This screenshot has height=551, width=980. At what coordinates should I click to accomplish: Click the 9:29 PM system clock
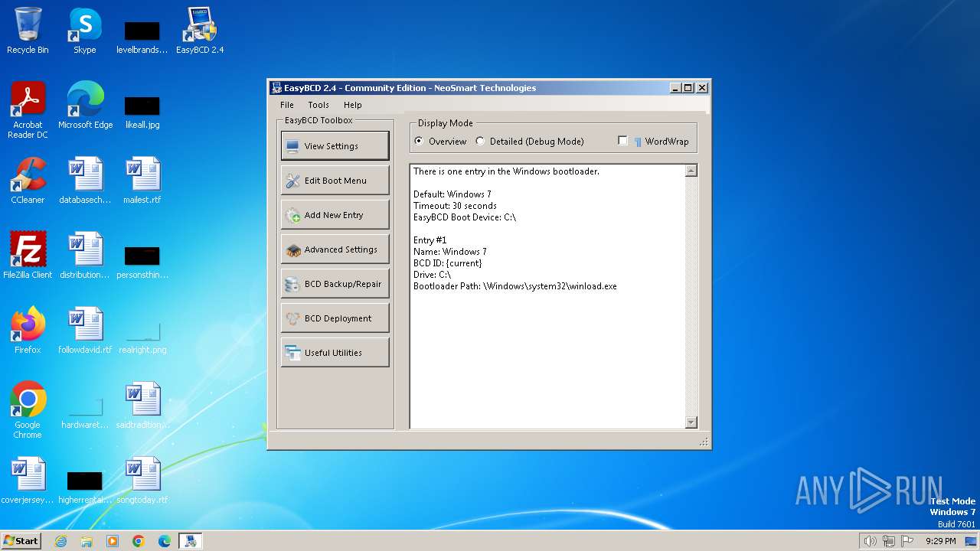click(940, 541)
